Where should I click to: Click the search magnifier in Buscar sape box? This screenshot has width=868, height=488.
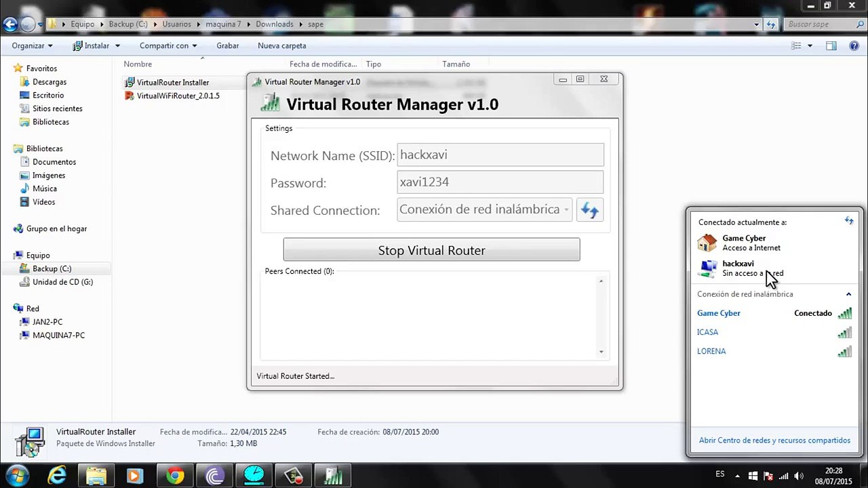859,24
